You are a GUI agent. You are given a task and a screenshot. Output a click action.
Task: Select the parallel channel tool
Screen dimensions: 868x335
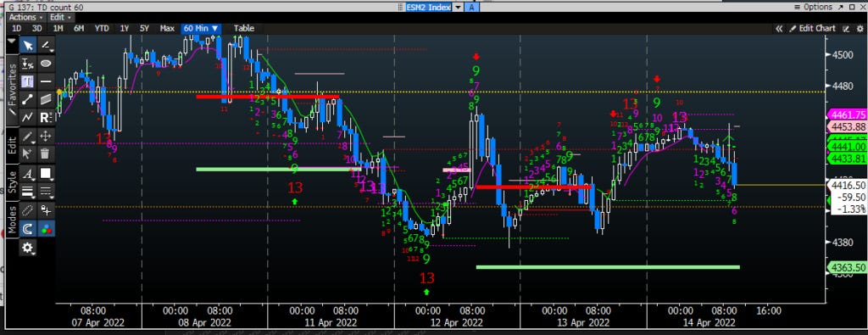(46, 100)
